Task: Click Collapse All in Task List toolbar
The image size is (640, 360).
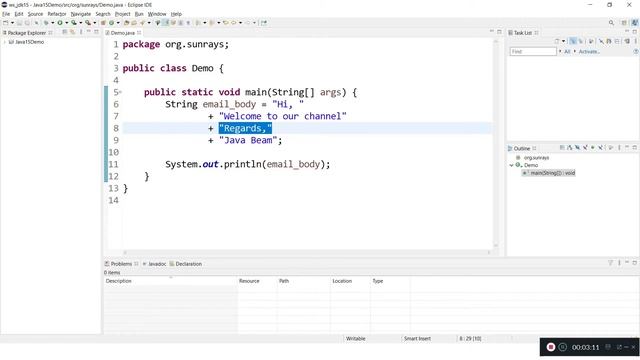Action: coord(617,41)
